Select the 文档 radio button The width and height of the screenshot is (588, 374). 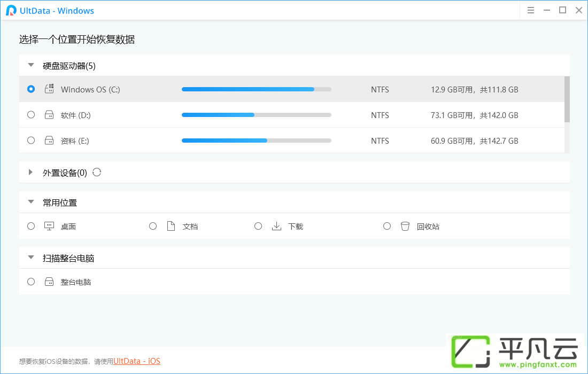(x=153, y=226)
